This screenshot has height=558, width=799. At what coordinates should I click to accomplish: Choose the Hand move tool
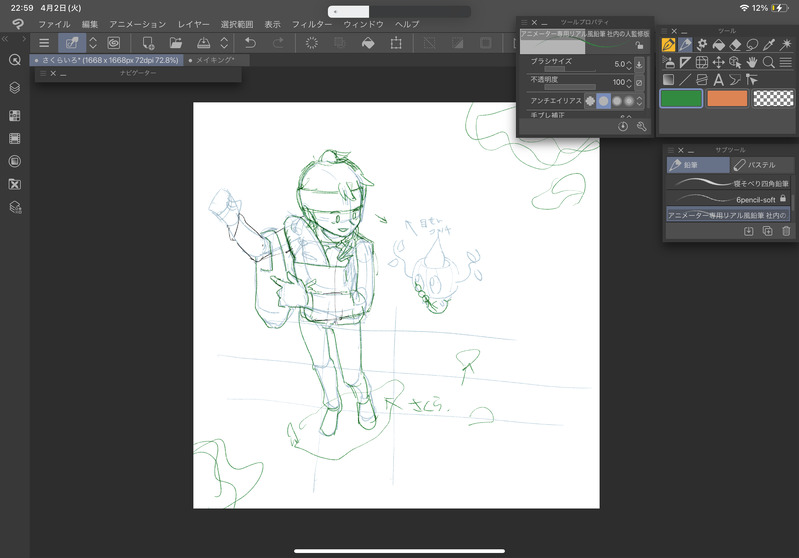(751, 62)
